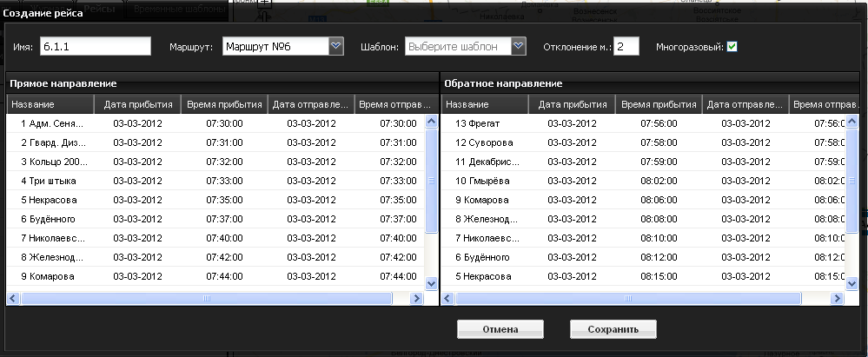Click the Отклонение м. input field
The image size is (868, 357).
(626, 47)
